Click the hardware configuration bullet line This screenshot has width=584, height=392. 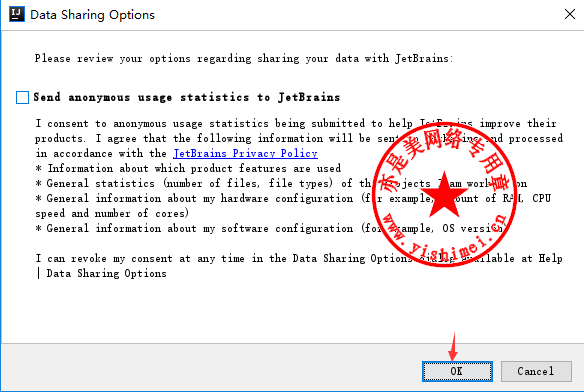tap(293, 206)
